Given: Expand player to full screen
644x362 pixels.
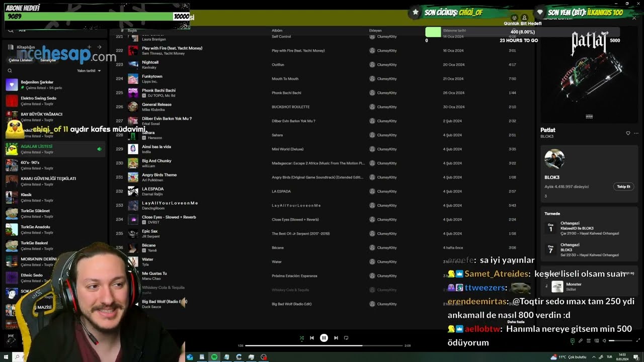Looking at the screenshot, I should pyautogui.click(x=637, y=341).
